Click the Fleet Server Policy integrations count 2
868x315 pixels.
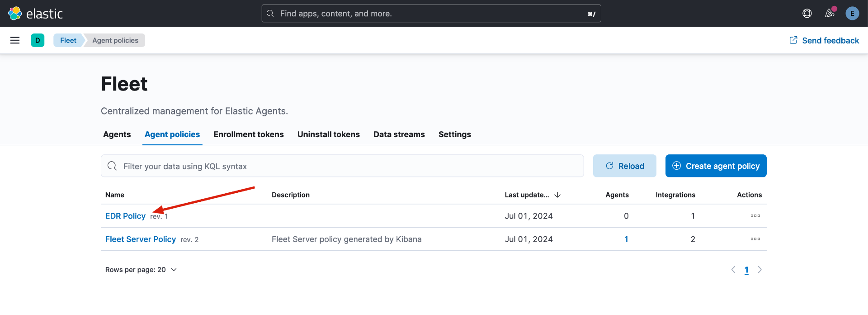693,239
